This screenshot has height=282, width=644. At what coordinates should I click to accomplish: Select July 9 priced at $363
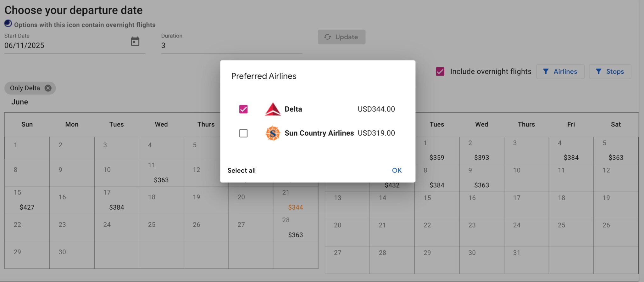click(481, 178)
